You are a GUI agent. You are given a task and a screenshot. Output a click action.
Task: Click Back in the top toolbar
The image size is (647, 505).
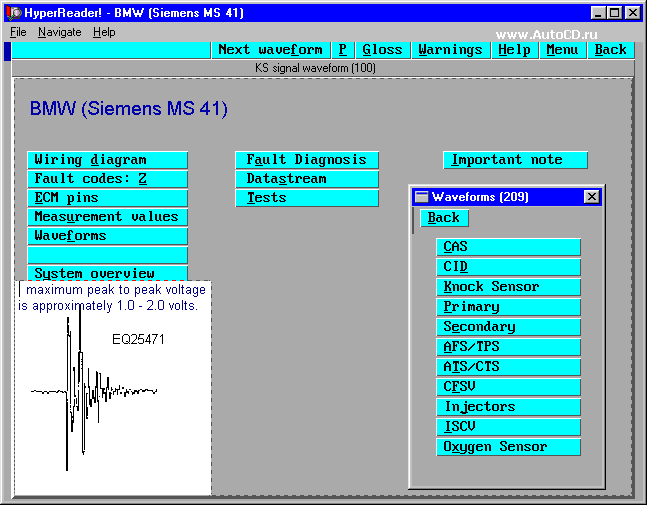pyautogui.click(x=610, y=50)
